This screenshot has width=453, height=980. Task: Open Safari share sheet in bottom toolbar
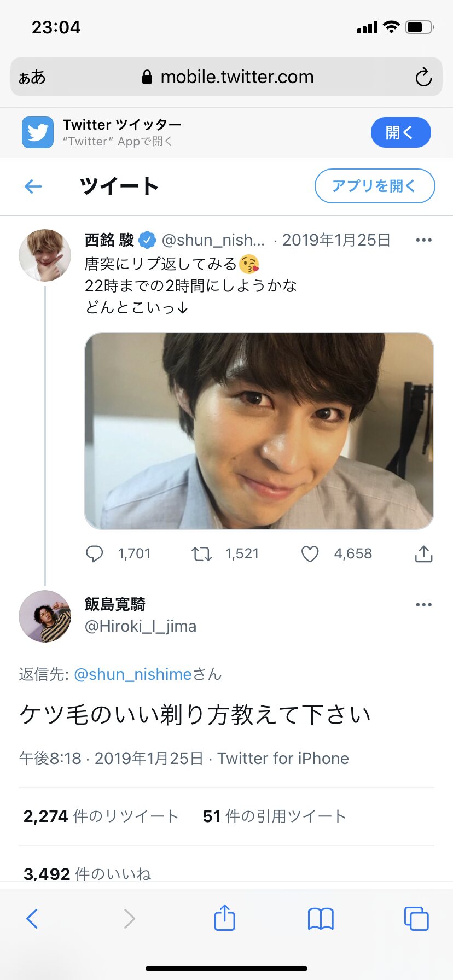[224, 918]
